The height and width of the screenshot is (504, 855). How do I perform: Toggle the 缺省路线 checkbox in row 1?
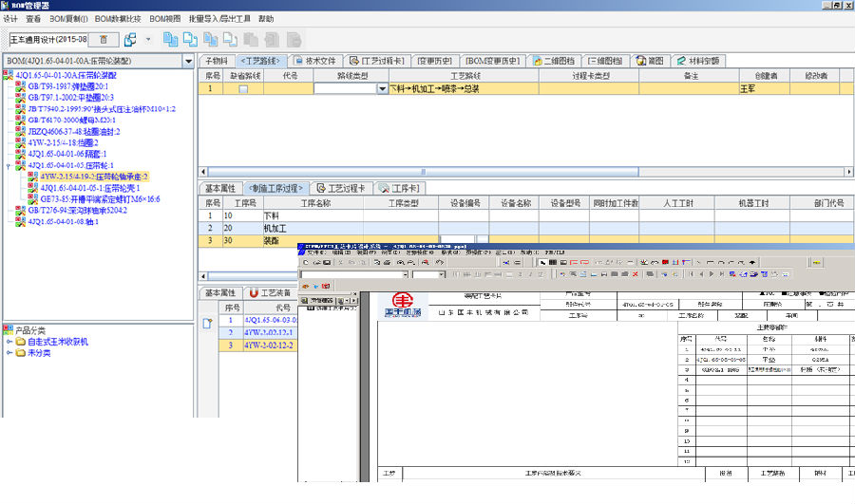(243, 88)
